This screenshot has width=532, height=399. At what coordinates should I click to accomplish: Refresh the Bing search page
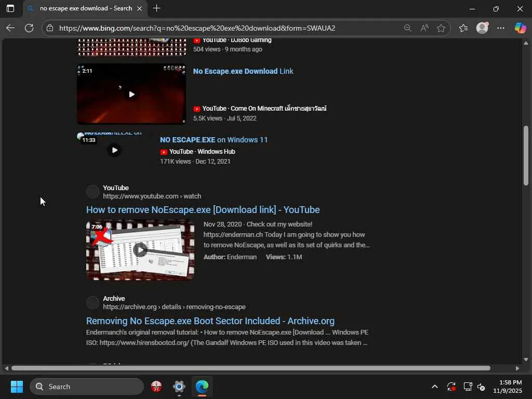click(x=29, y=28)
